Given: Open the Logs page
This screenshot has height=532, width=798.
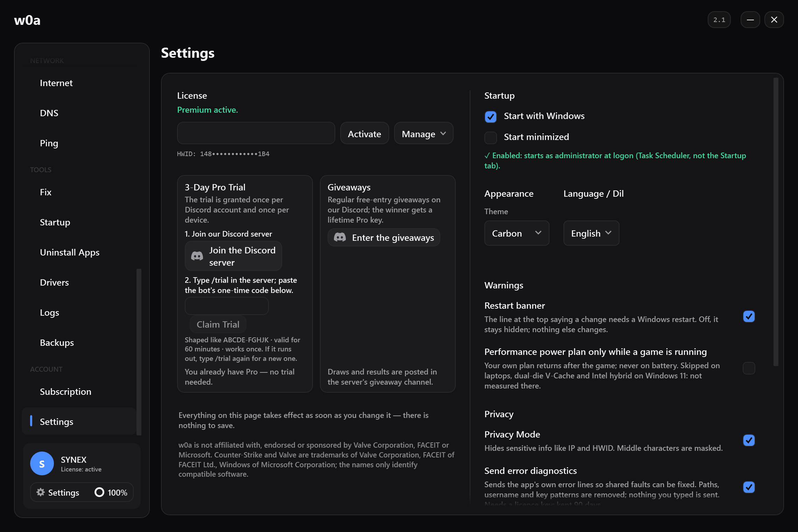Looking at the screenshot, I should click(78, 313).
